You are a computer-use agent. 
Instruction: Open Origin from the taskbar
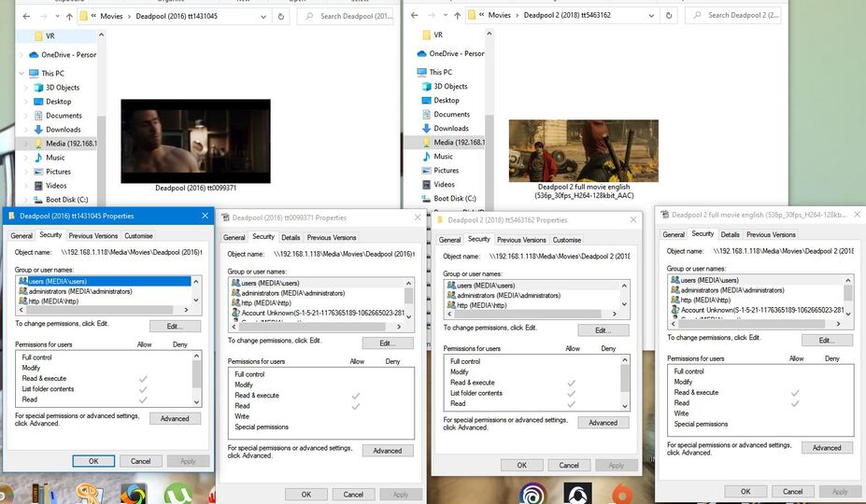pyautogui.click(x=623, y=494)
